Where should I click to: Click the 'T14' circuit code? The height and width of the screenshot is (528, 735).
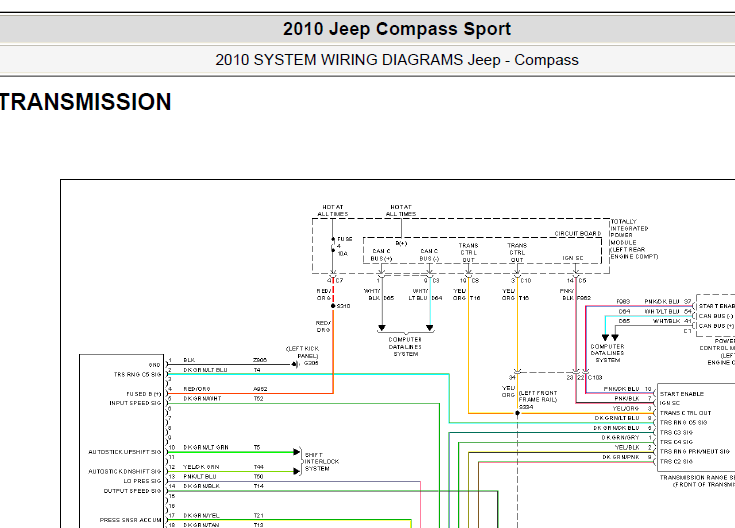coord(258,486)
